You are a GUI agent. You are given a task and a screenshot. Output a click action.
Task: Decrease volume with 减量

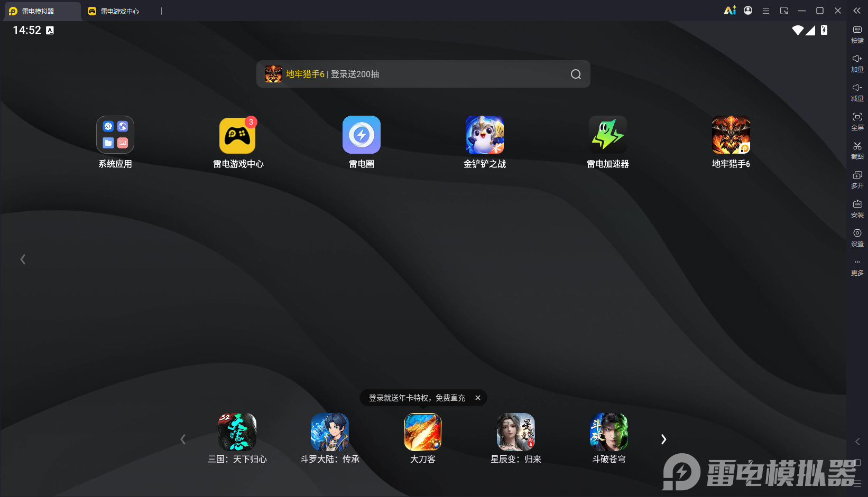tap(857, 93)
